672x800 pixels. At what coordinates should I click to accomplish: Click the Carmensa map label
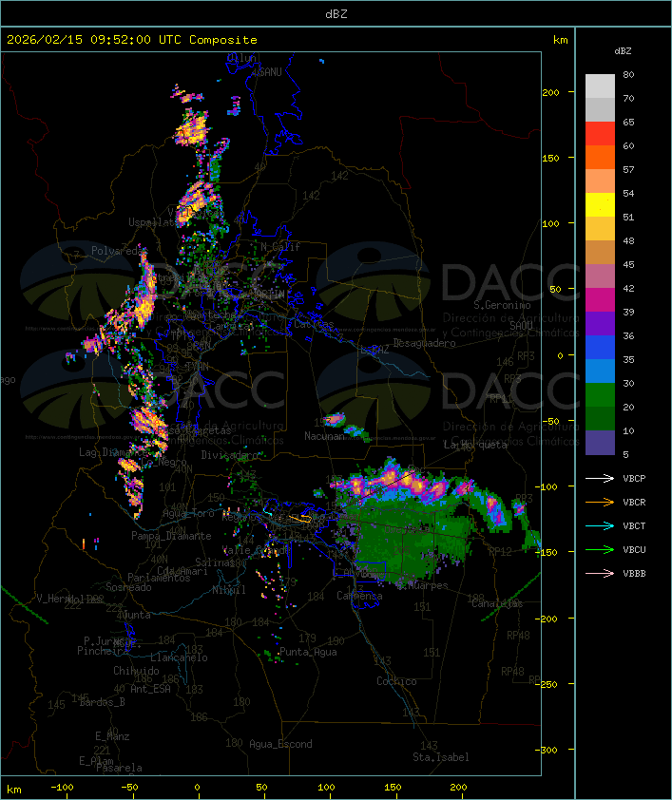point(359,596)
